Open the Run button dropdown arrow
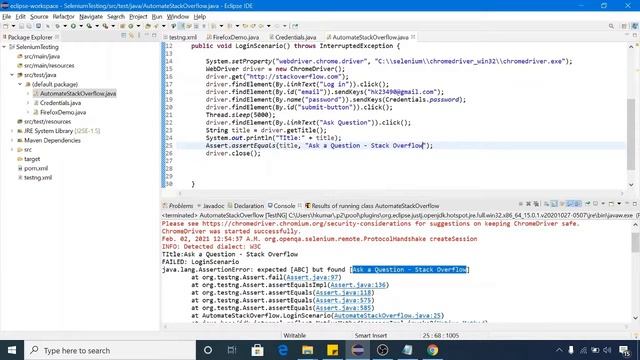 [x=81, y=26]
